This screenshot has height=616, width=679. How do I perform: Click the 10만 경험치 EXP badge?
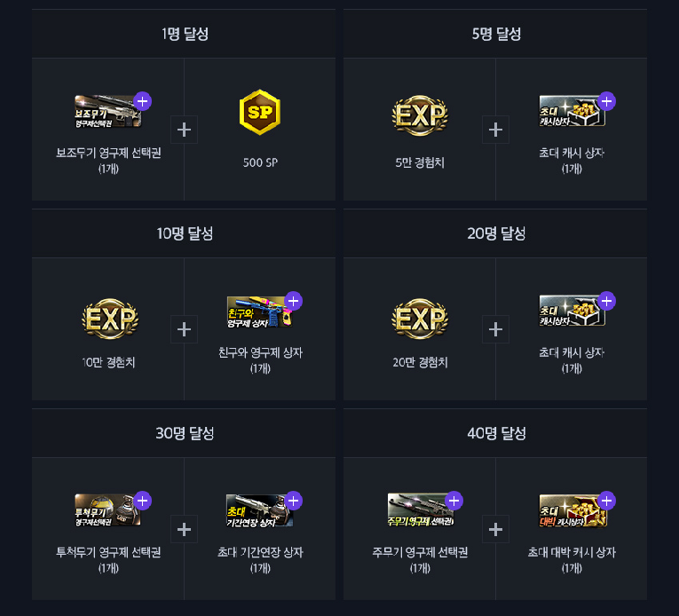(x=110, y=319)
